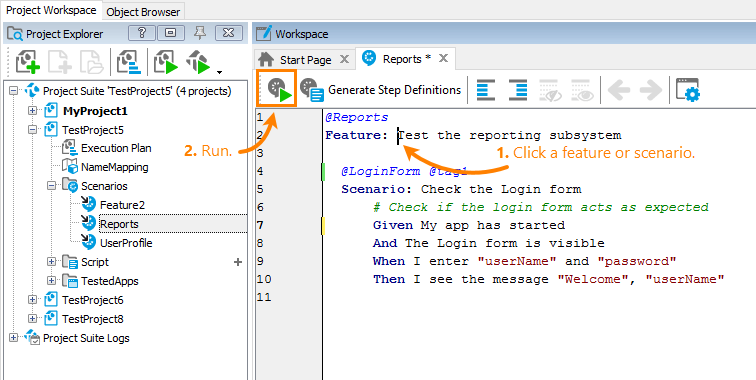Select the Project Suite Logs item
The height and width of the screenshot is (380, 756).
coord(86,338)
